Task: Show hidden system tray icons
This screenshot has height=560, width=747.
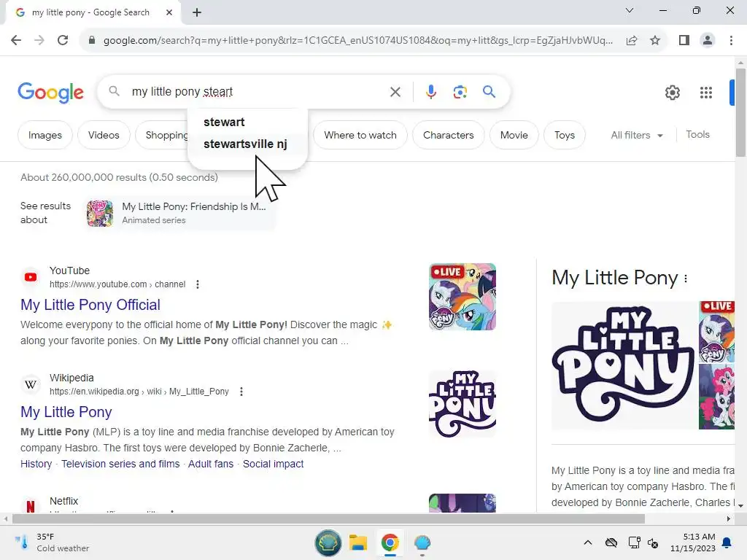Action: click(588, 542)
